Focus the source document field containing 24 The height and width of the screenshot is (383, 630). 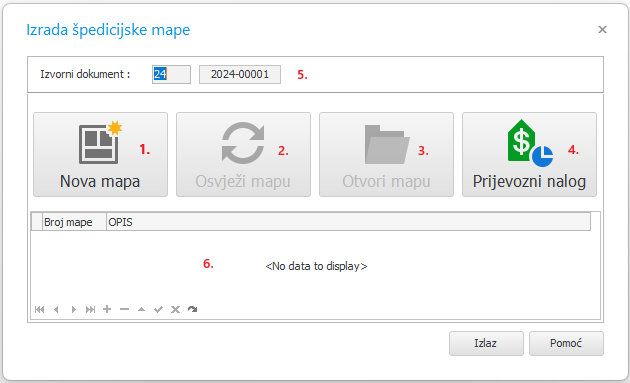point(171,74)
